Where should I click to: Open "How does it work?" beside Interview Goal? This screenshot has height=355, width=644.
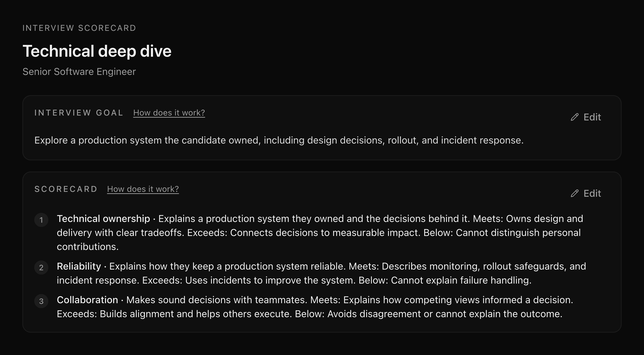coord(169,113)
